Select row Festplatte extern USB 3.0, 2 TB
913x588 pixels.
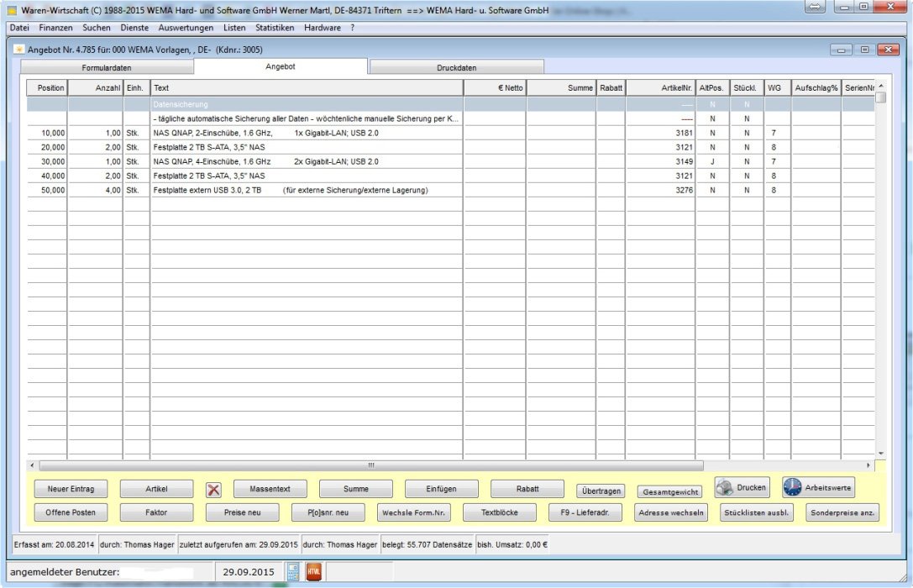tap(451, 190)
